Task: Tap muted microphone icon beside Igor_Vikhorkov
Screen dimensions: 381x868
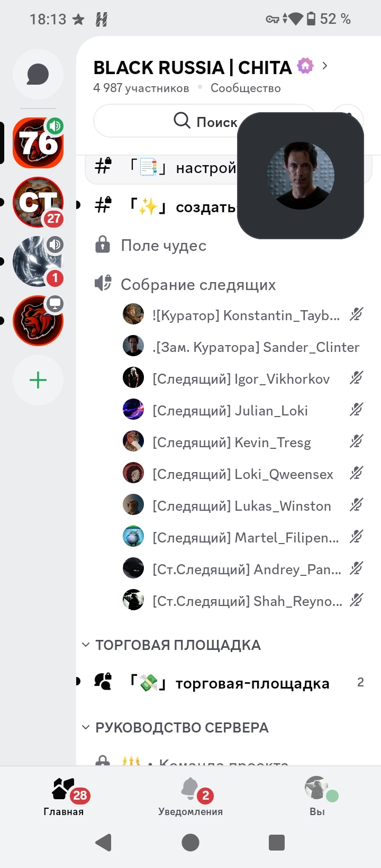Action: coord(357,378)
